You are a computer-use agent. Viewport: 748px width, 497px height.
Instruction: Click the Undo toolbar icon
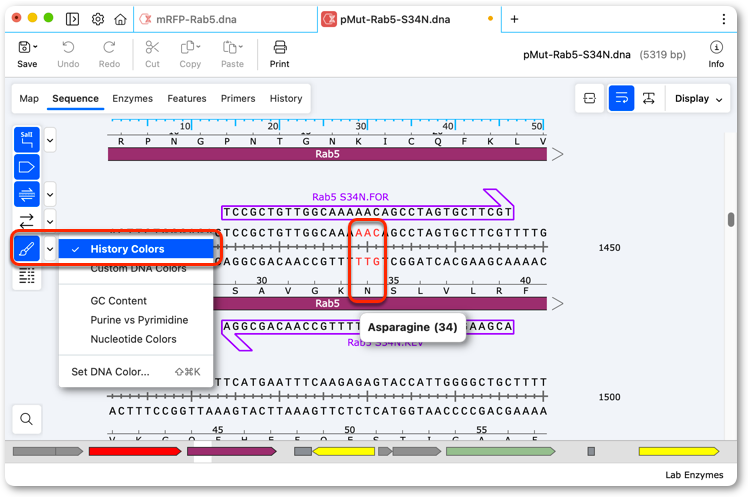(68, 47)
